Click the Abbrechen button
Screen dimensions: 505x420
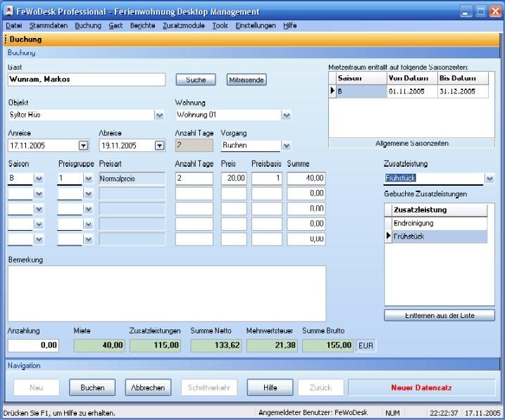(x=148, y=388)
